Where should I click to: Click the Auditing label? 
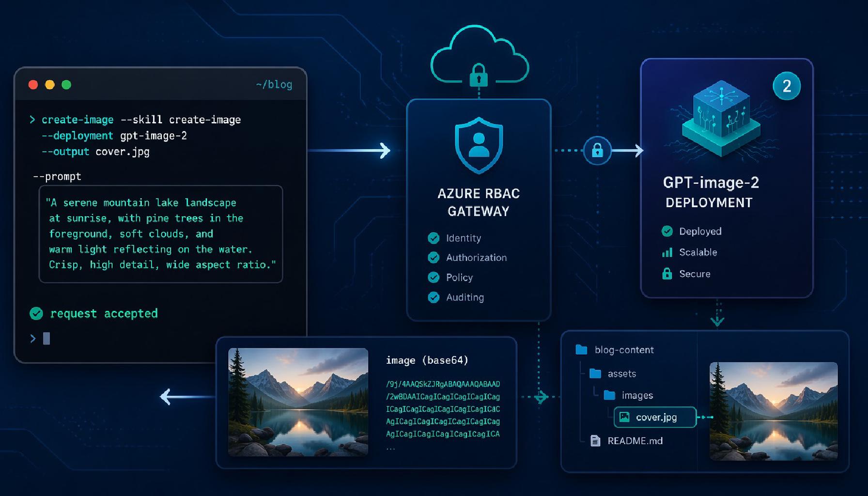[465, 297]
